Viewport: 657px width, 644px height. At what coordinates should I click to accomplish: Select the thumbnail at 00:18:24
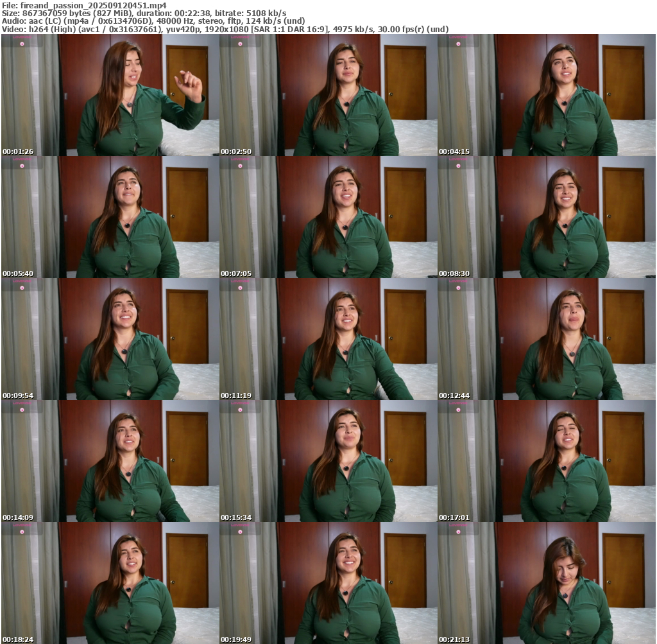coord(110,582)
